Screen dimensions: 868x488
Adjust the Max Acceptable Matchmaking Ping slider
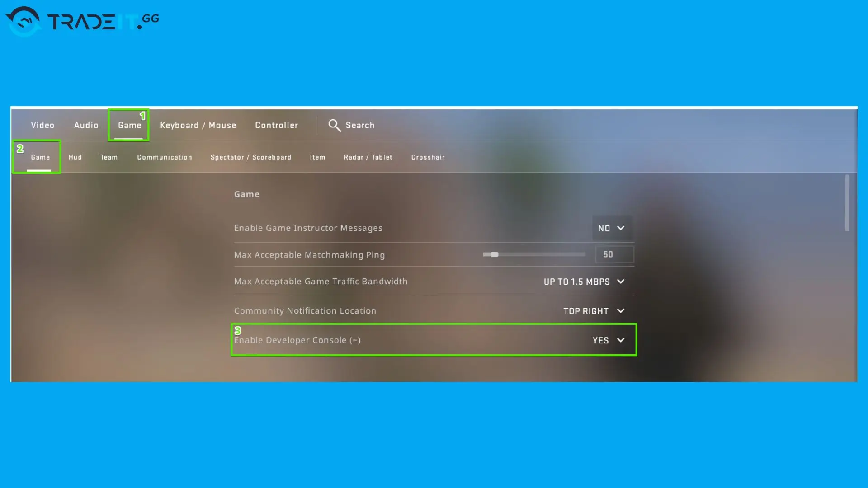[534, 254]
